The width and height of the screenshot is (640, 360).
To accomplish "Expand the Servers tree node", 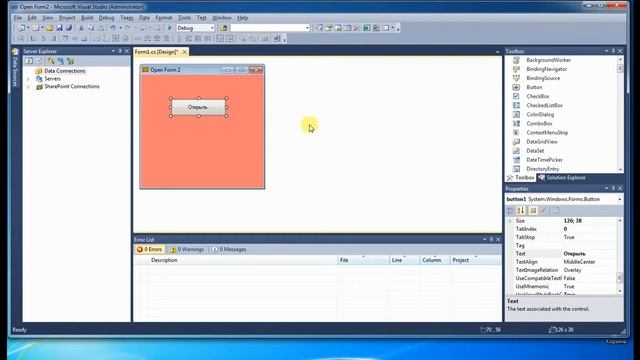I will click(x=29, y=79).
